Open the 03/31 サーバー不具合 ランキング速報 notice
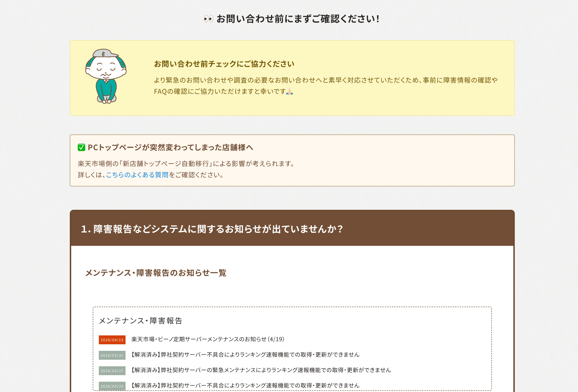The width and height of the screenshot is (578, 392). click(x=245, y=355)
